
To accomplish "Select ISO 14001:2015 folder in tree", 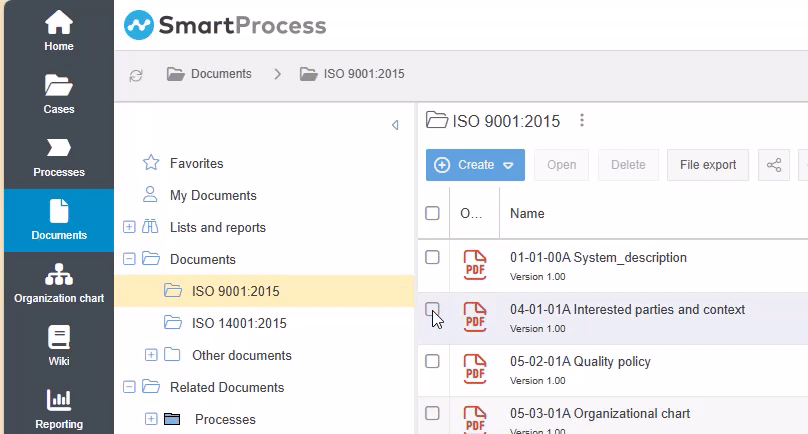I will pyautogui.click(x=238, y=323).
